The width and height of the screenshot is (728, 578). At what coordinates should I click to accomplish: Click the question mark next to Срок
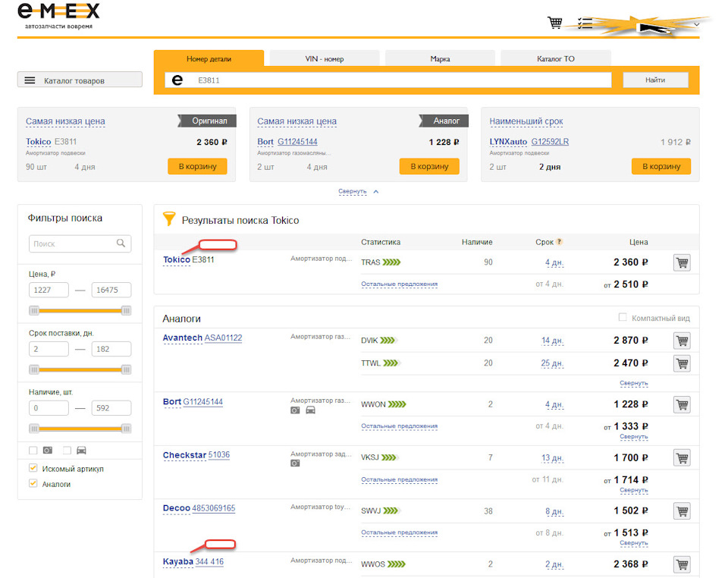[x=559, y=241]
